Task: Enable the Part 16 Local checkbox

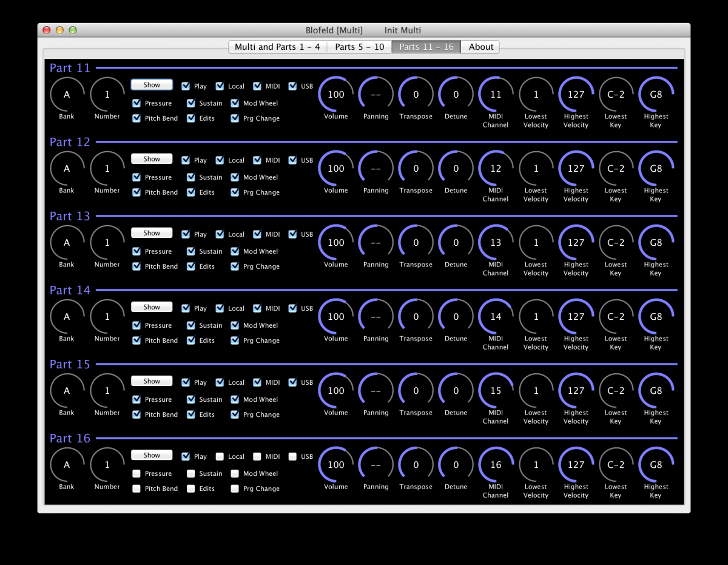Action: pyautogui.click(x=220, y=456)
